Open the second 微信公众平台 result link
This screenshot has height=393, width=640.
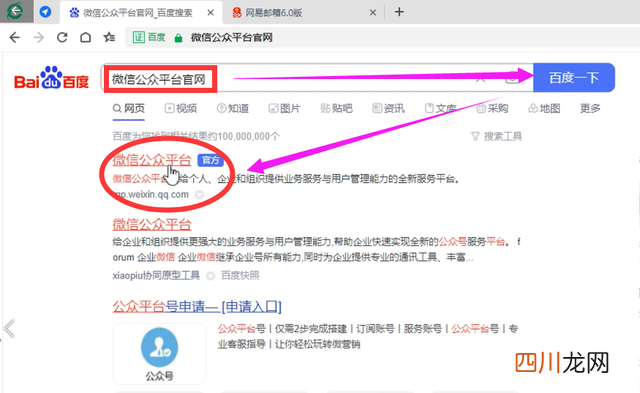152,224
